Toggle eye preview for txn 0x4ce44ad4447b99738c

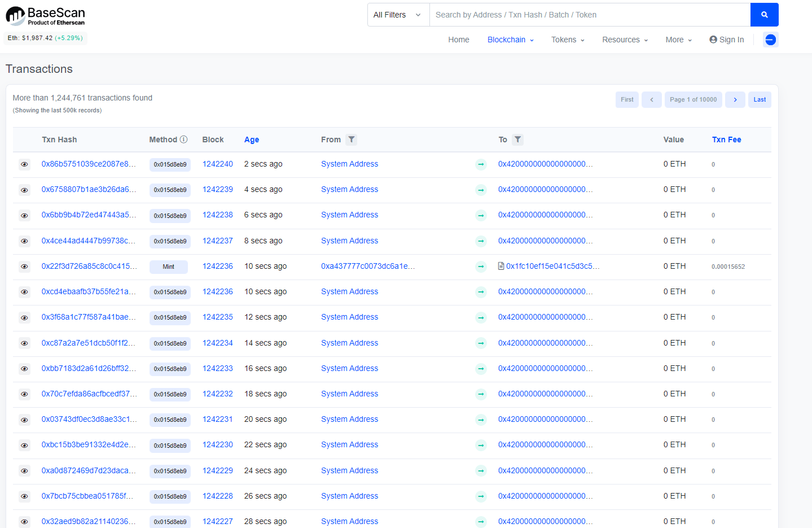(24, 241)
